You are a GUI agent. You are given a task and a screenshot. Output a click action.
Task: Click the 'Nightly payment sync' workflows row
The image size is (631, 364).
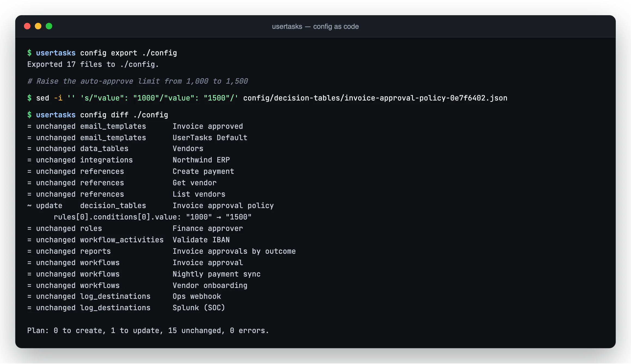(x=144, y=274)
